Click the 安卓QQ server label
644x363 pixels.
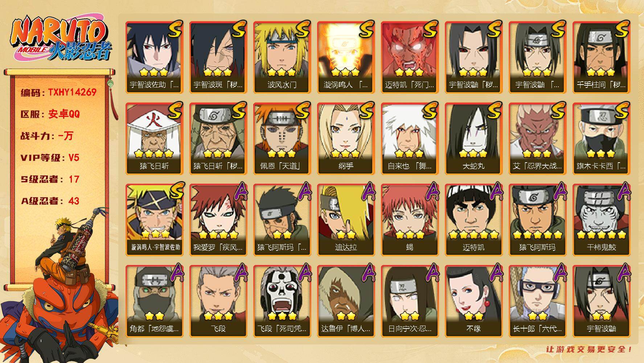(x=64, y=114)
